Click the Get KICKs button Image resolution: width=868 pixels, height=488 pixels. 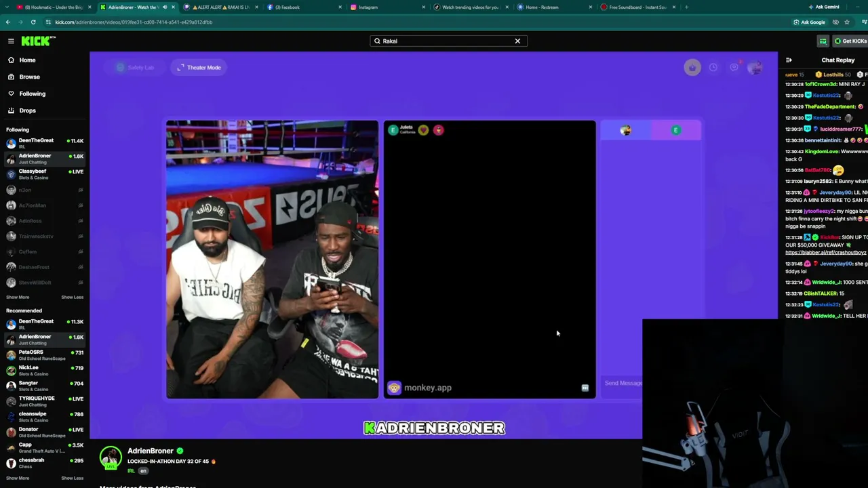coord(850,41)
